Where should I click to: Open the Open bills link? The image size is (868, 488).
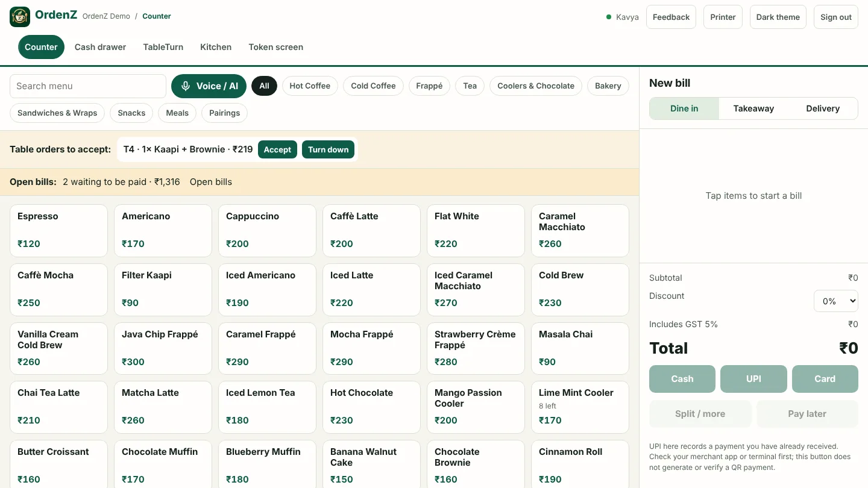211,182
